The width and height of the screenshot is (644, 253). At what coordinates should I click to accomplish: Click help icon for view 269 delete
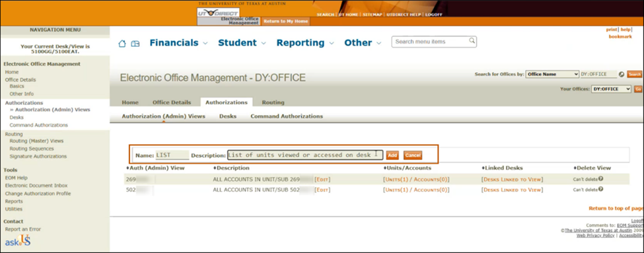600,178
